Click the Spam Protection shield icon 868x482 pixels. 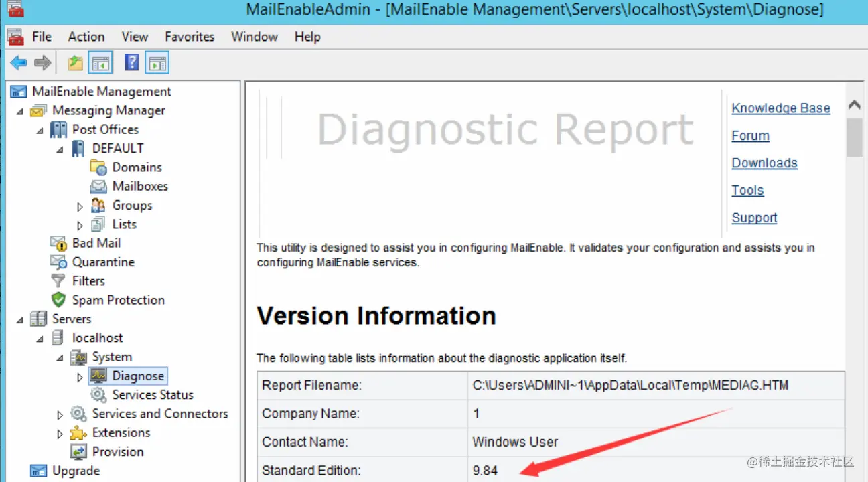59,300
